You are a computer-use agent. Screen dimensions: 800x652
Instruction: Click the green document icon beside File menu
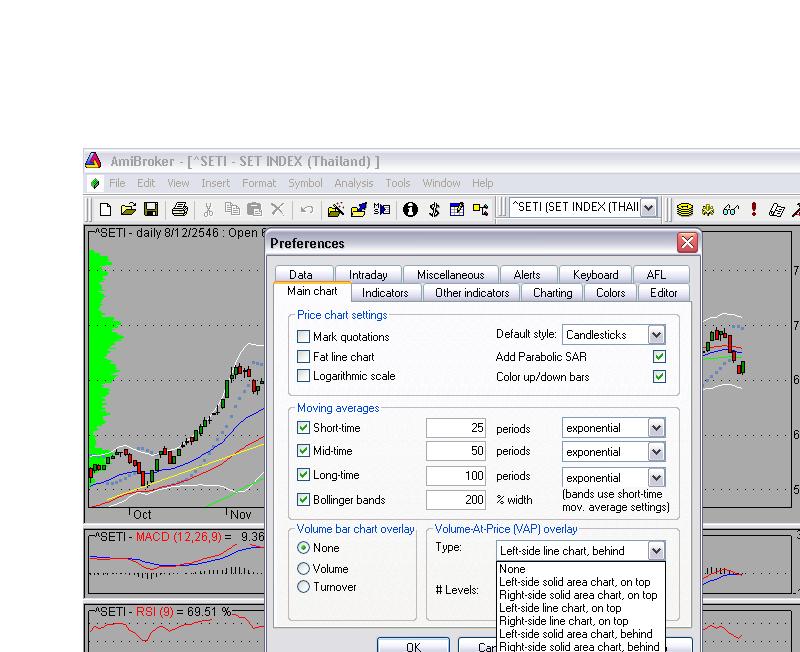95,183
